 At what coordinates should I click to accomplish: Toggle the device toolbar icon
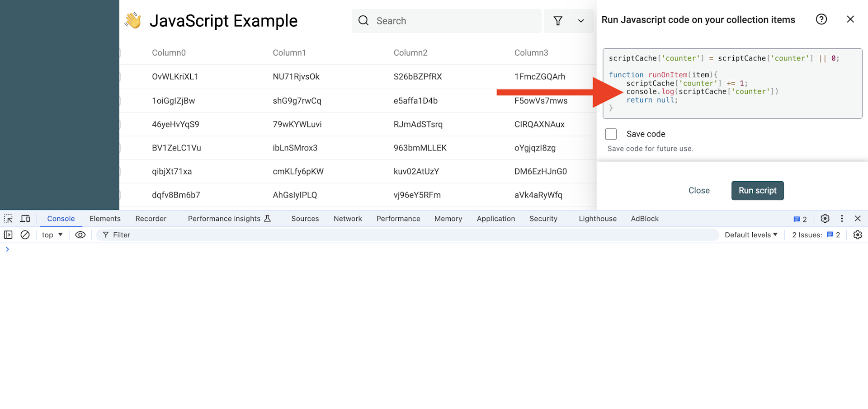click(25, 219)
